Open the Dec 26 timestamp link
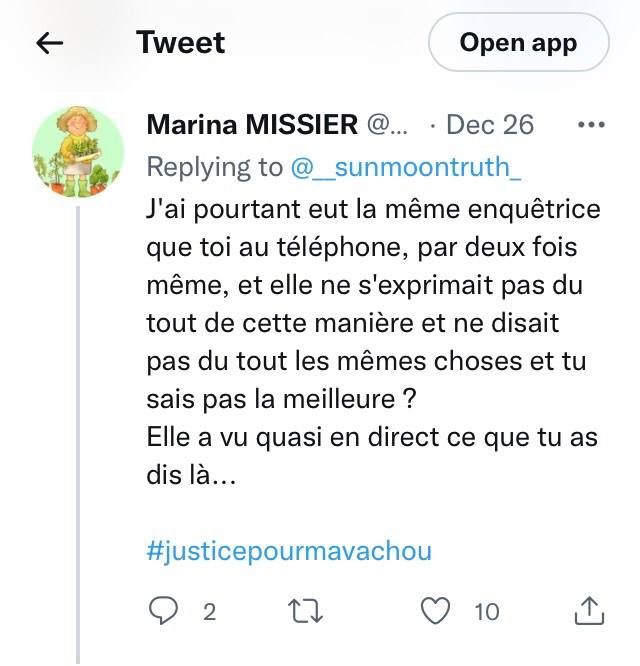Screen dimensions: 640x666 click(489, 125)
